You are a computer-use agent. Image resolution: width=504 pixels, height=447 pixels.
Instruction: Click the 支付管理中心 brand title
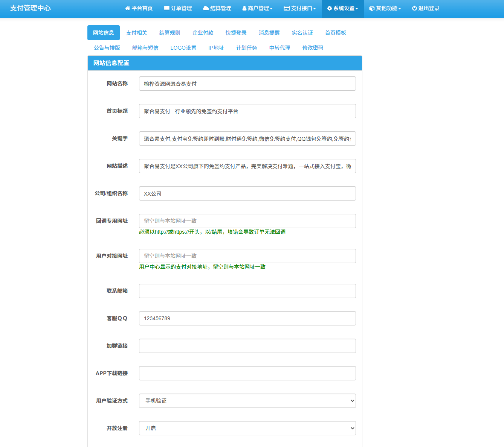tap(31, 8)
